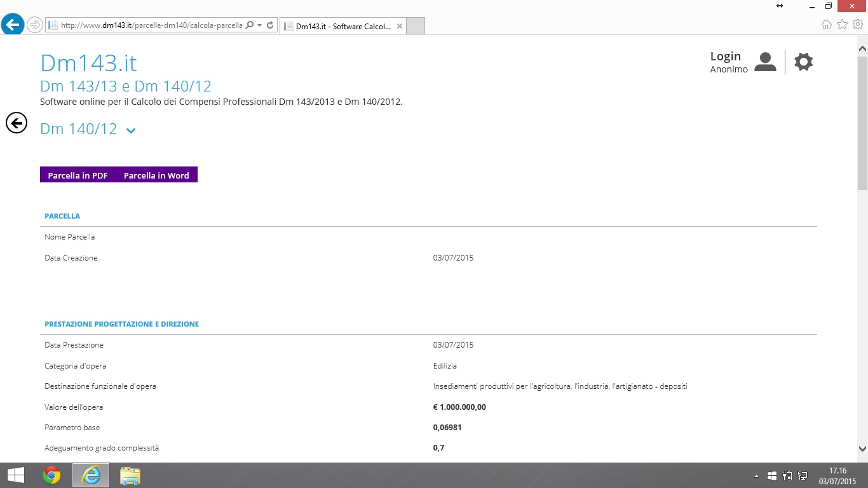Click the browser back arrow button
This screenshot has height=488, width=868.
coord(13,25)
